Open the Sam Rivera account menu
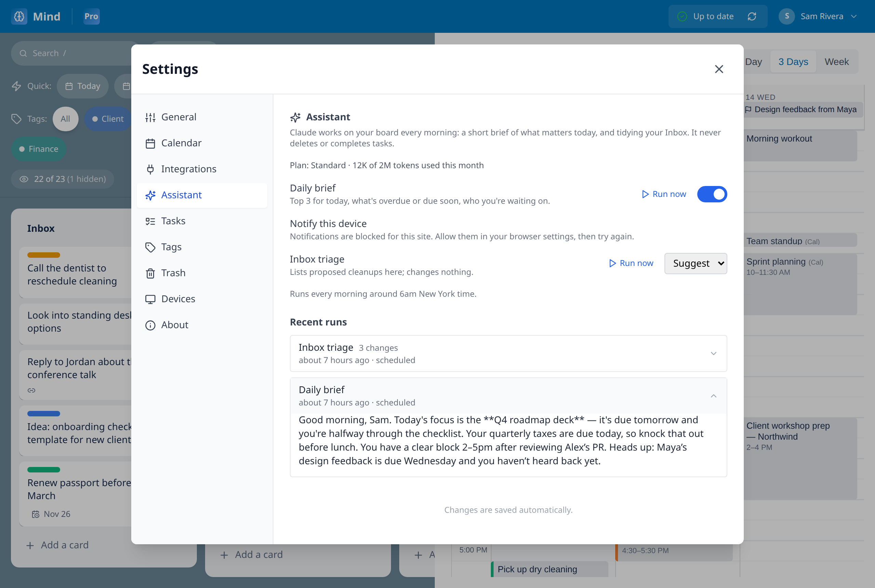The image size is (875, 588). (818, 16)
